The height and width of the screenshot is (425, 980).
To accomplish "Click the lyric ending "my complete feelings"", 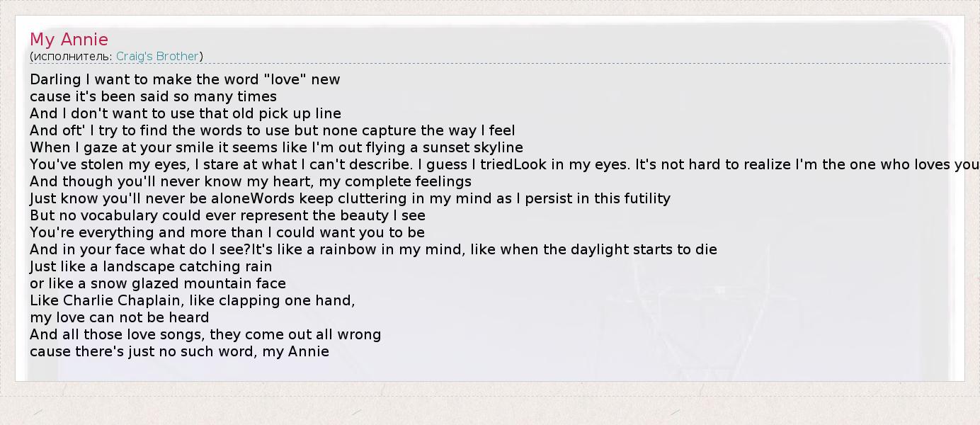I will pos(250,181).
